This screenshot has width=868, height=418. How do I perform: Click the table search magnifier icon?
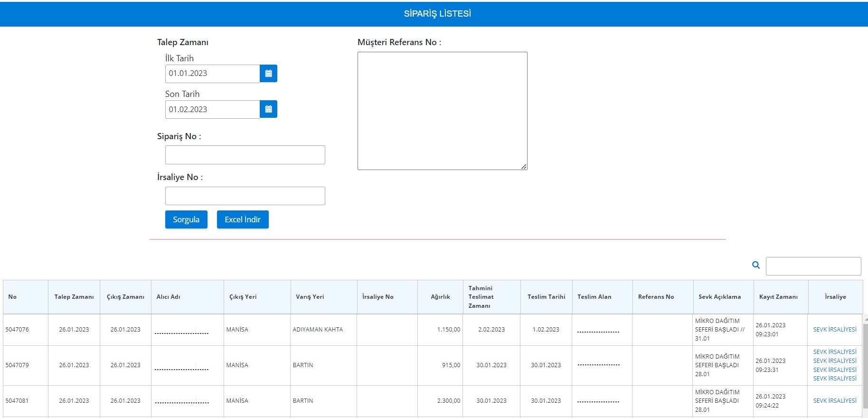point(756,265)
